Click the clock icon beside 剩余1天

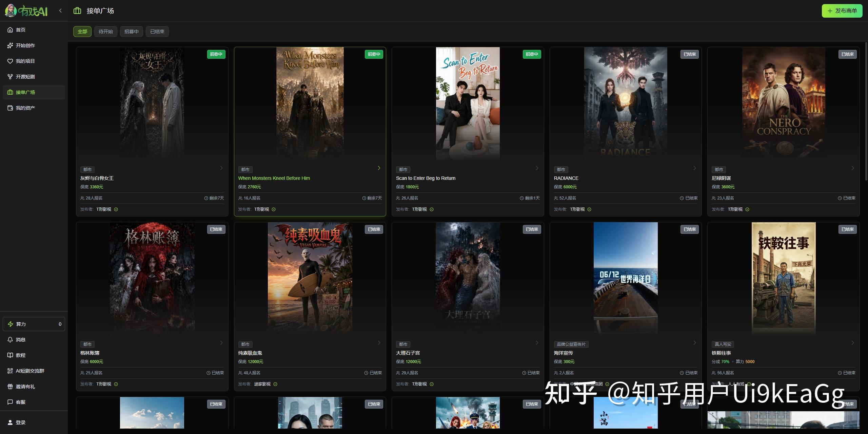522,198
